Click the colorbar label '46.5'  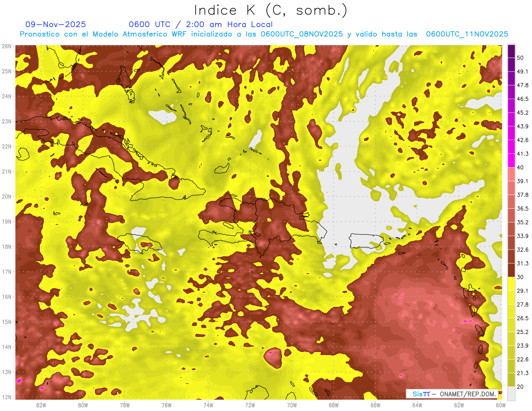pyautogui.click(x=523, y=99)
